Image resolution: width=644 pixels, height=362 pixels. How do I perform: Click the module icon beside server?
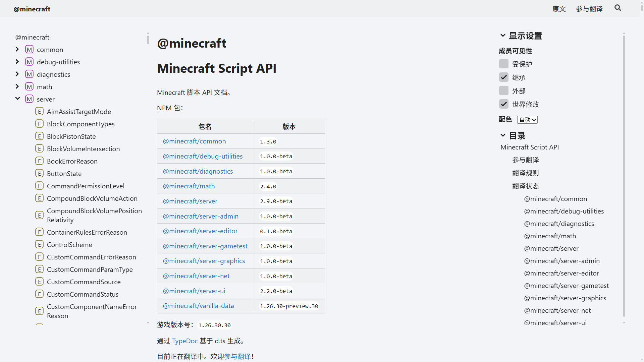(x=30, y=99)
